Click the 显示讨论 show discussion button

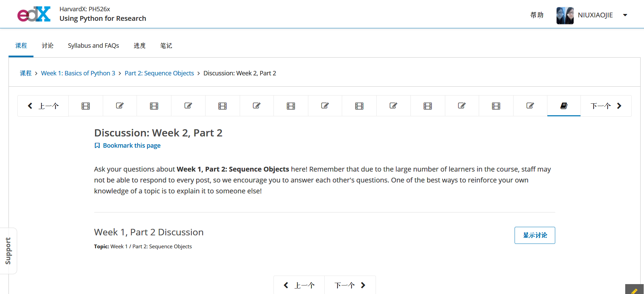click(x=535, y=235)
